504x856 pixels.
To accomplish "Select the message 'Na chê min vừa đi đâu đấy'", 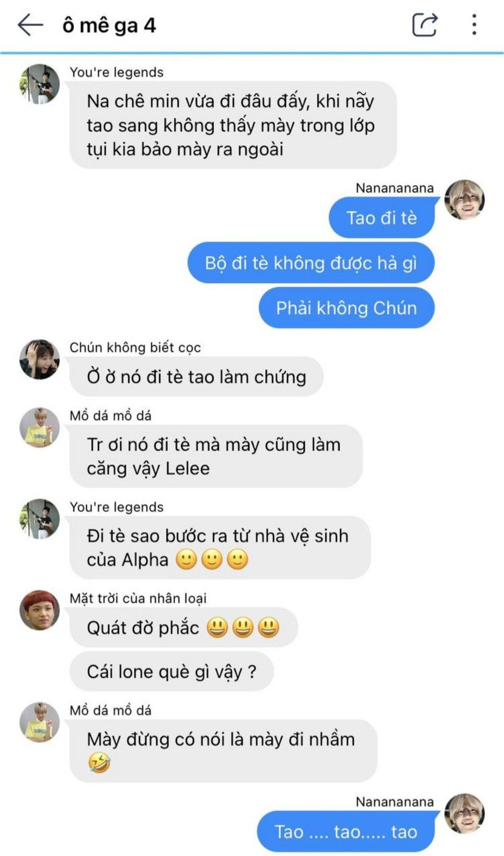I will [233, 125].
